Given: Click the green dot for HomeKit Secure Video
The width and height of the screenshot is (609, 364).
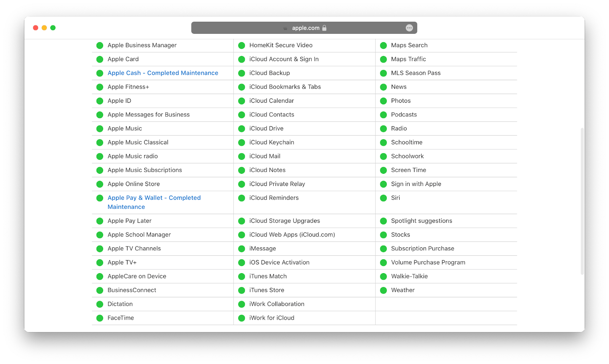Looking at the screenshot, I should pos(241,45).
